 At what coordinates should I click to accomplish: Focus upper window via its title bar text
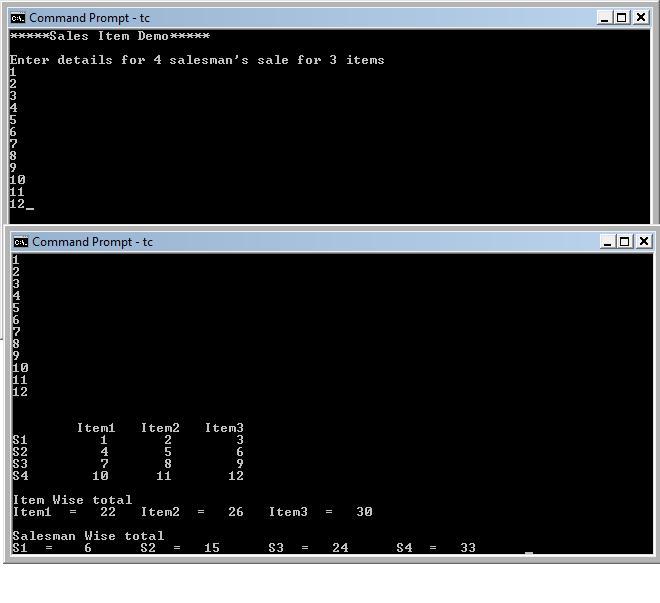(x=89, y=18)
